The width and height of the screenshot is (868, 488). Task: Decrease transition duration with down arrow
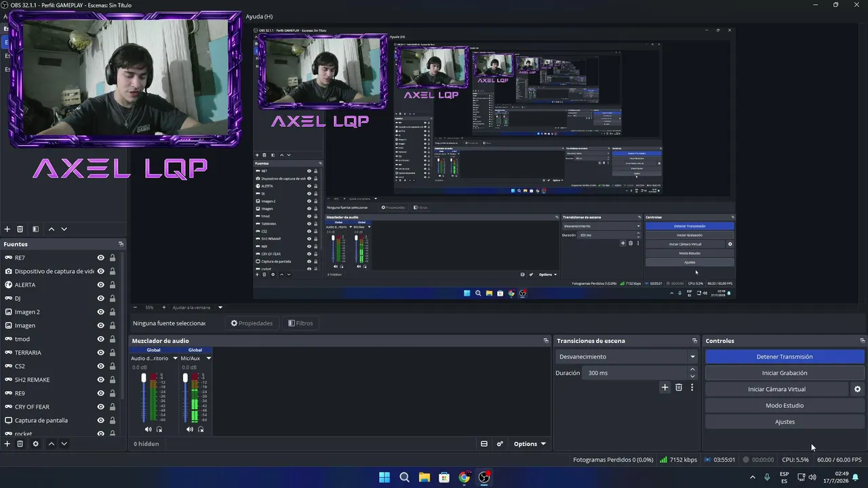click(x=692, y=376)
